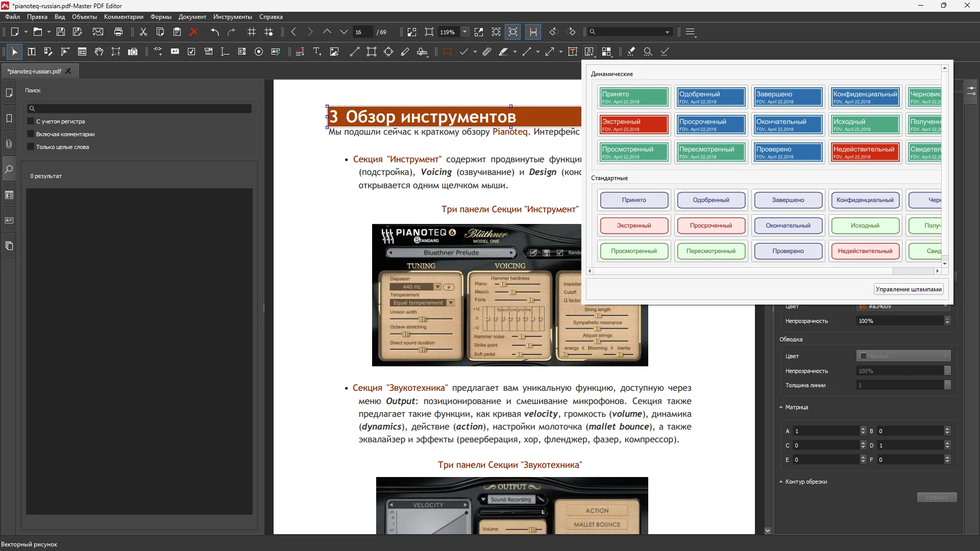Screen dimensions: 980x551
Task: Toggle "Включая комментарии" checkbox
Action: 31,134
